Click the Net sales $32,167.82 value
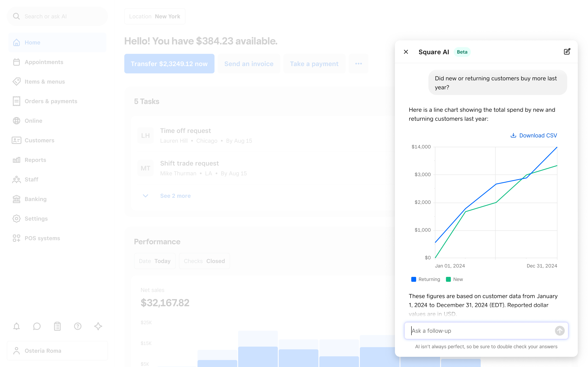 point(165,303)
